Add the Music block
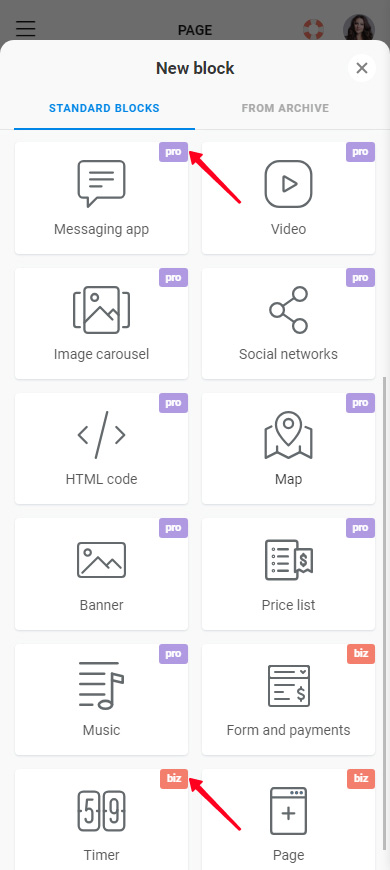The image size is (390, 870). pyautogui.click(x=102, y=699)
